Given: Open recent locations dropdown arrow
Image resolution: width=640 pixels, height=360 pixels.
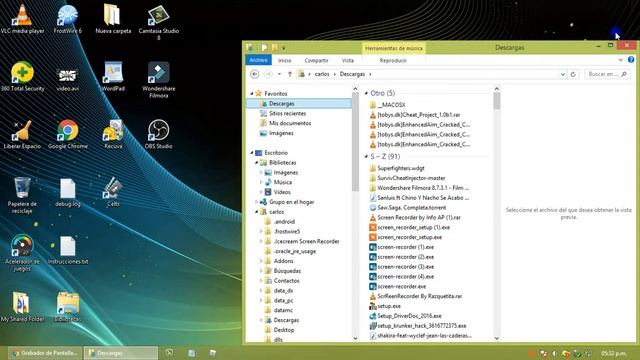Looking at the screenshot, I should coord(280,74).
